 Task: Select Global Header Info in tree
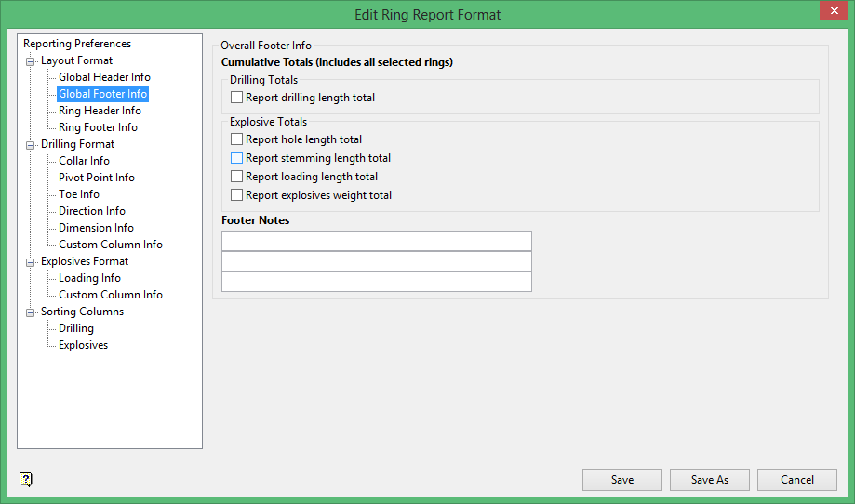click(x=104, y=77)
